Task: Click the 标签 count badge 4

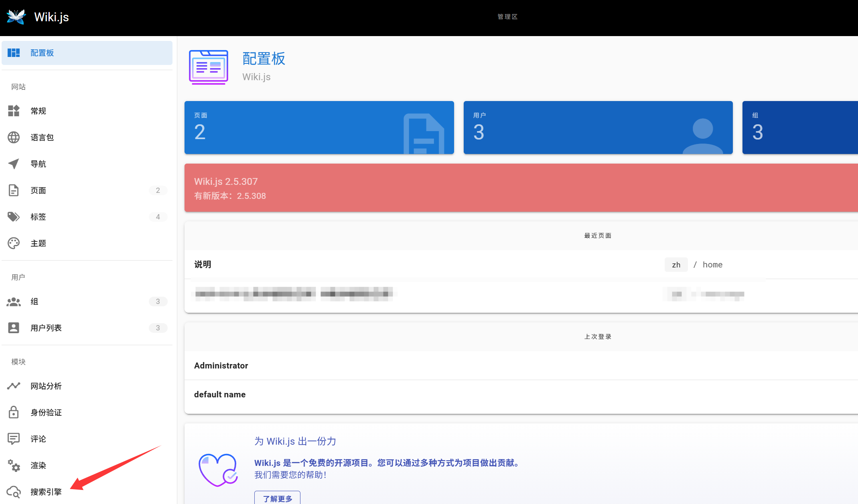Action: [x=158, y=217]
